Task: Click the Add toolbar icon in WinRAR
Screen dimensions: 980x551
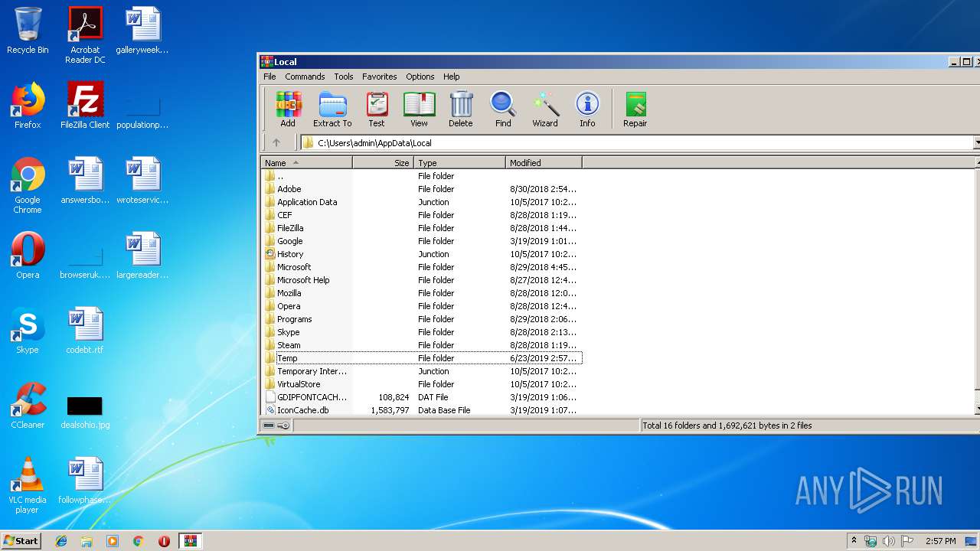Action: coord(288,109)
